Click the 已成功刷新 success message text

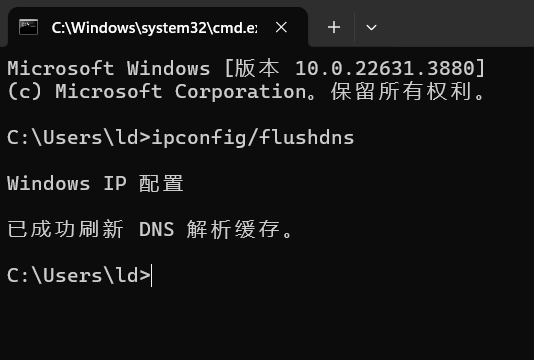(65, 229)
